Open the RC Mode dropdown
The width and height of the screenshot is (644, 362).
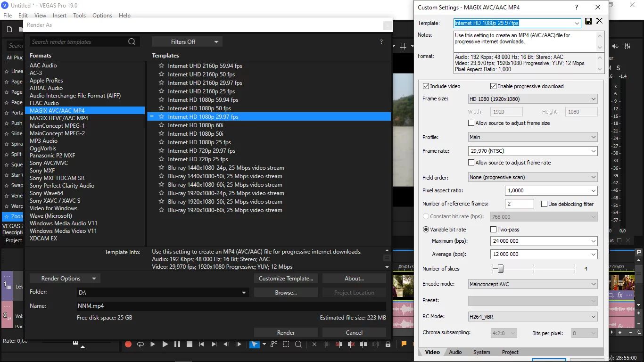click(533, 317)
